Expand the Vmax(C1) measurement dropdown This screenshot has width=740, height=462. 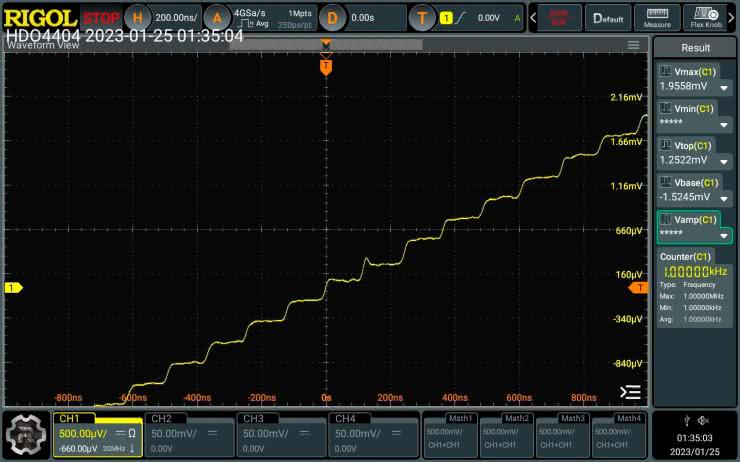[723, 88]
